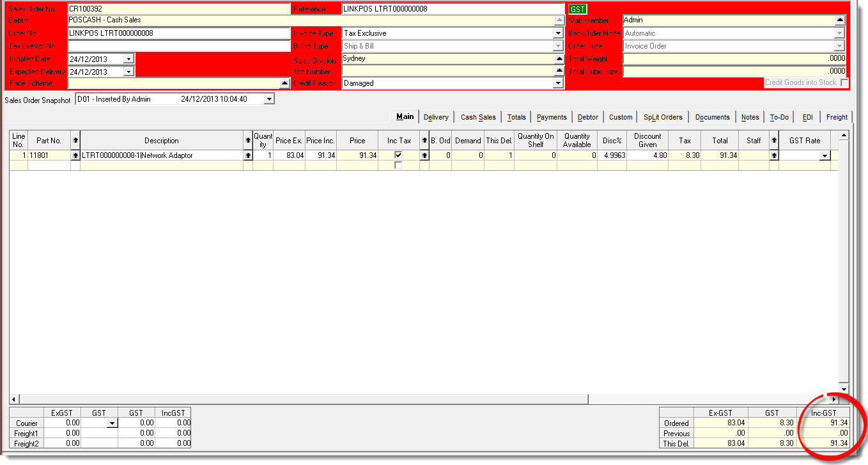Open the Freight tab
The image size is (868, 465).
tap(837, 117)
